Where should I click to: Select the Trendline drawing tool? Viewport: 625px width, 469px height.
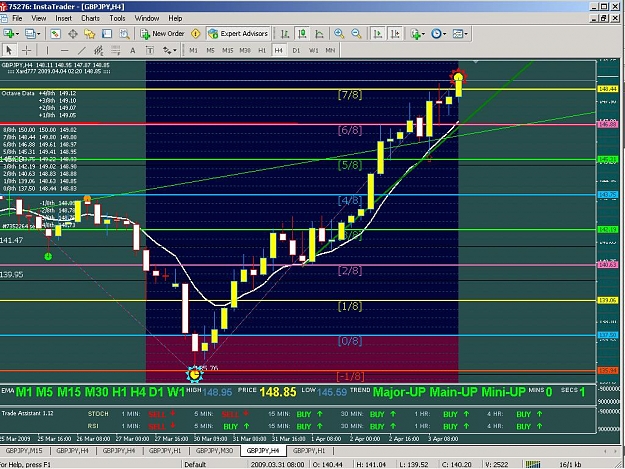[x=81, y=50]
